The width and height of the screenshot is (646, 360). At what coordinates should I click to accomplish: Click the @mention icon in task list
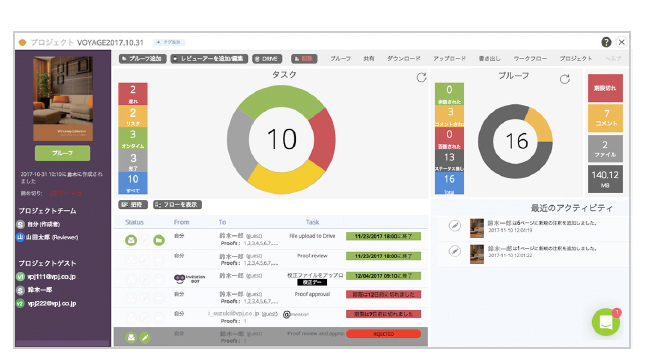point(287,315)
